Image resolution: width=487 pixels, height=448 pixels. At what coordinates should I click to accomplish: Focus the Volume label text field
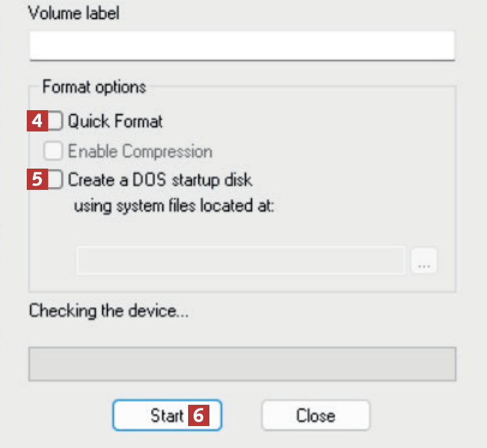[242, 45]
